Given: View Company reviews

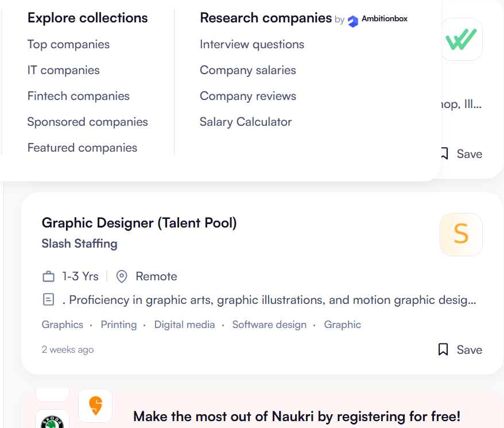Looking at the screenshot, I should (x=247, y=96).
